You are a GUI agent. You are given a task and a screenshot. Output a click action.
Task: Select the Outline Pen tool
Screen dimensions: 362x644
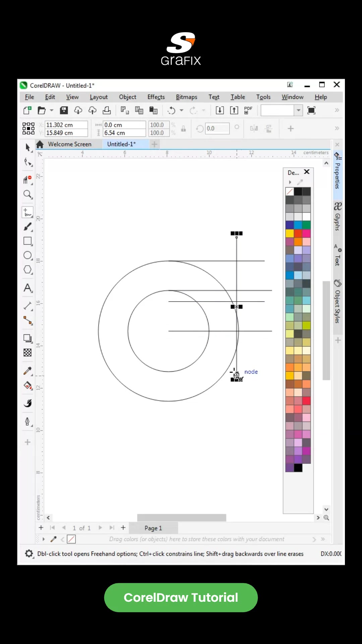(x=28, y=421)
